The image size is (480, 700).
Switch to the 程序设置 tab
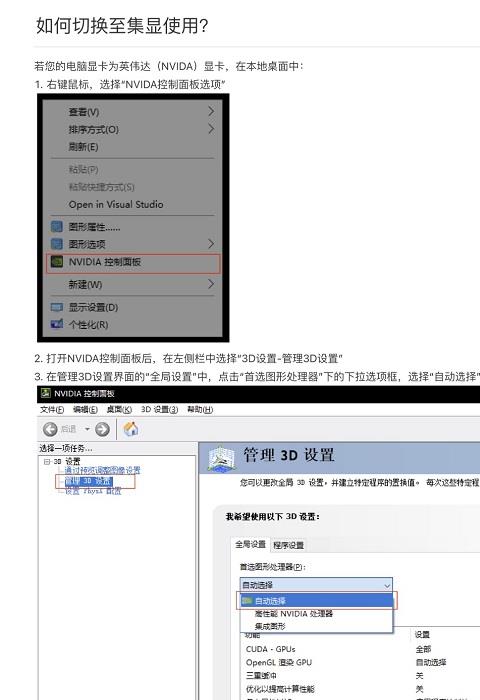pyautogui.click(x=288, y=545)
